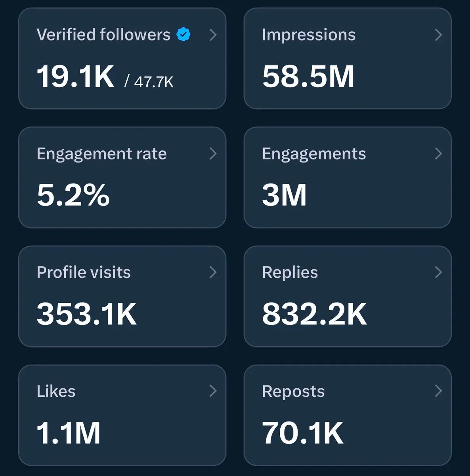Screen dimensions: 470x476
Task: Open the Engagements metric title
Action: tap(314, 154)
